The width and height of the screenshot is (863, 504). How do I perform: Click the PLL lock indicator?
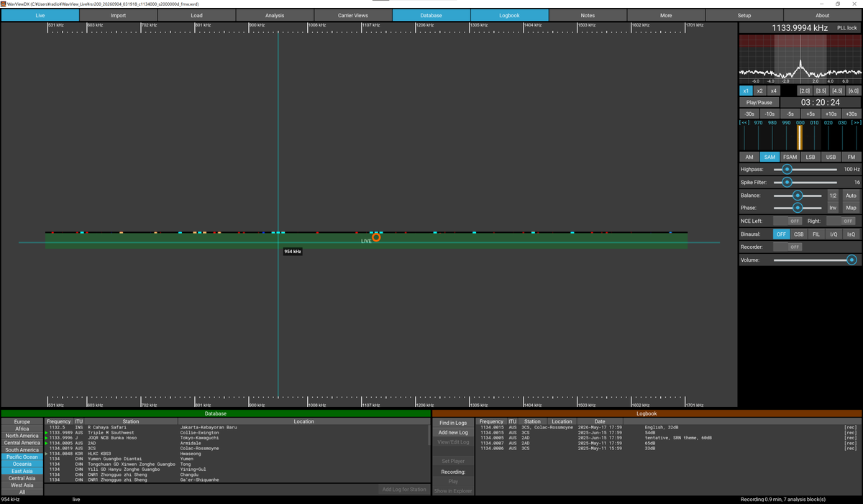(x=847, y=28)
